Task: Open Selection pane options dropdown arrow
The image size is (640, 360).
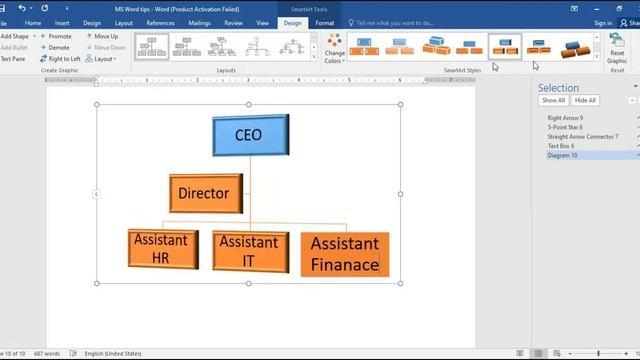Action: (x=636, y=86)
